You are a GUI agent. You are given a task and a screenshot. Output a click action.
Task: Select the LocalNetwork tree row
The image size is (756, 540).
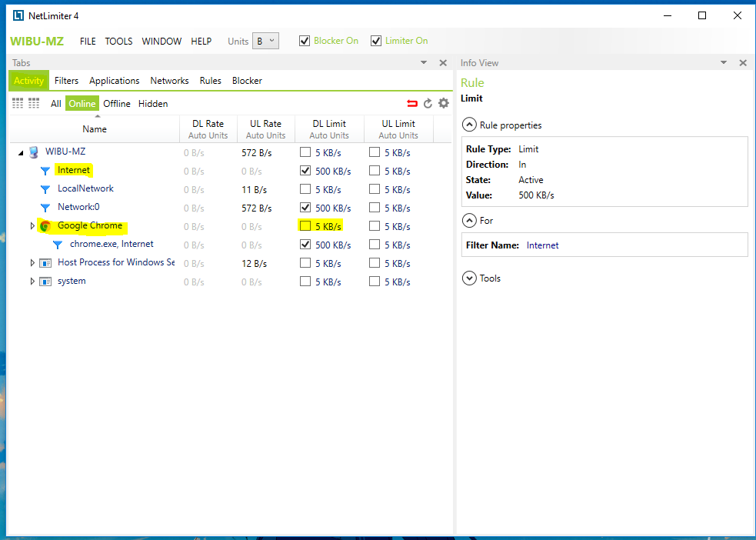tap(231, 189)
